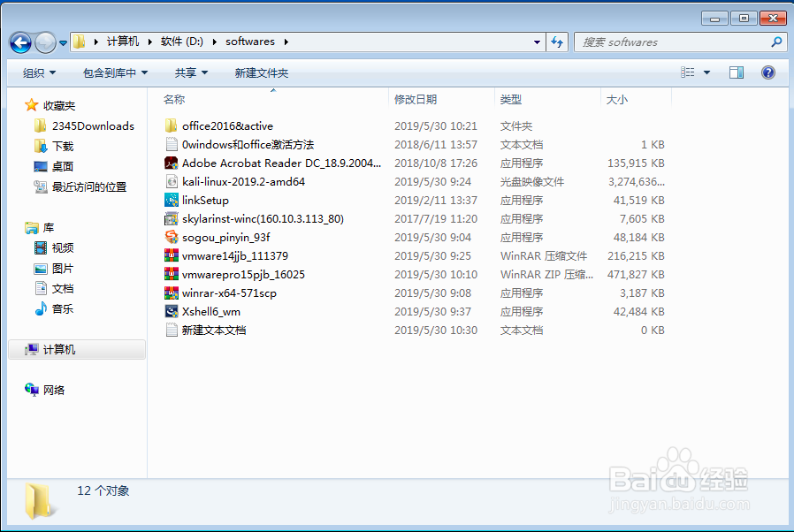Click the 新建文件夹 button
Viewport: 794px width, 532px height.
262,72
